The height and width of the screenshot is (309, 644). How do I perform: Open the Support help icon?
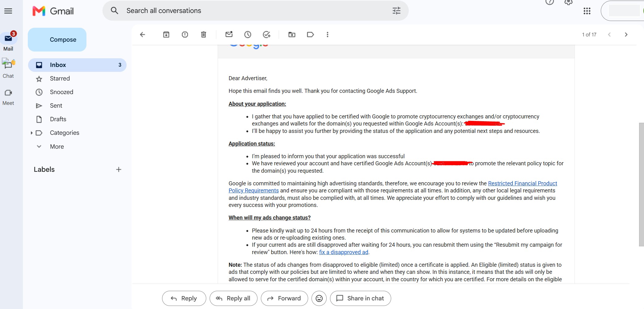coord(550,2)
